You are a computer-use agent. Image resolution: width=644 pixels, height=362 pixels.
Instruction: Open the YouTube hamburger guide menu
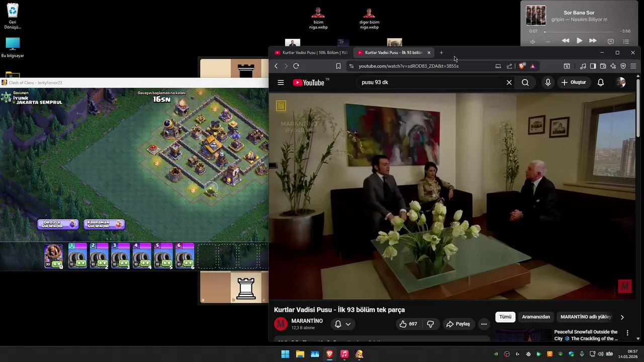pyautogui.click(x=281, y=82)
